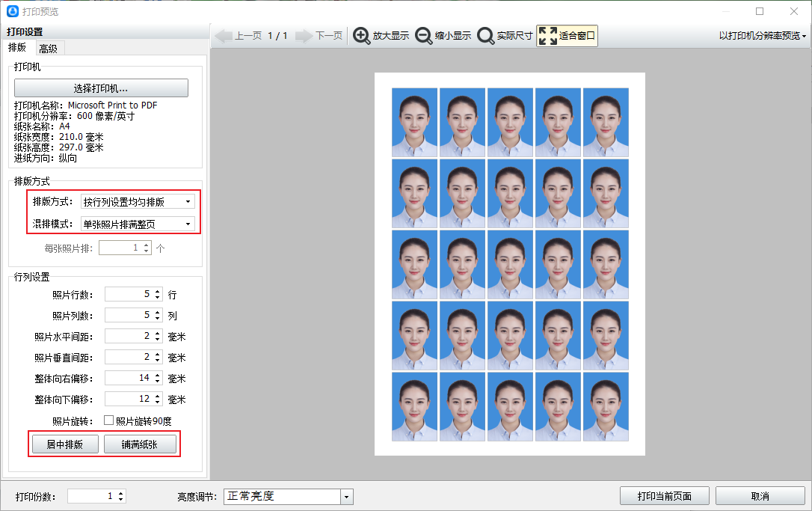Click the 打印当前页面 button
This screenshot has width=812, height=511.
(x=665, y=496)
